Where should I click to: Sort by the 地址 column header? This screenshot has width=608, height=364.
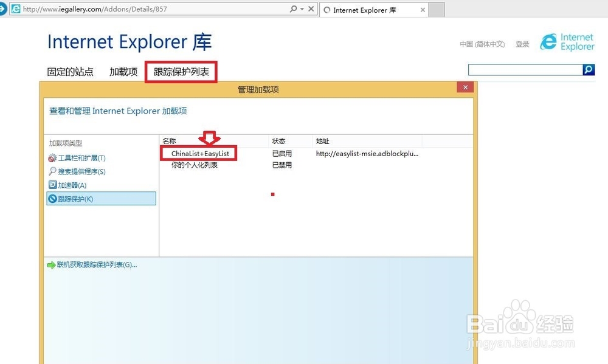(x=367, y=141)
